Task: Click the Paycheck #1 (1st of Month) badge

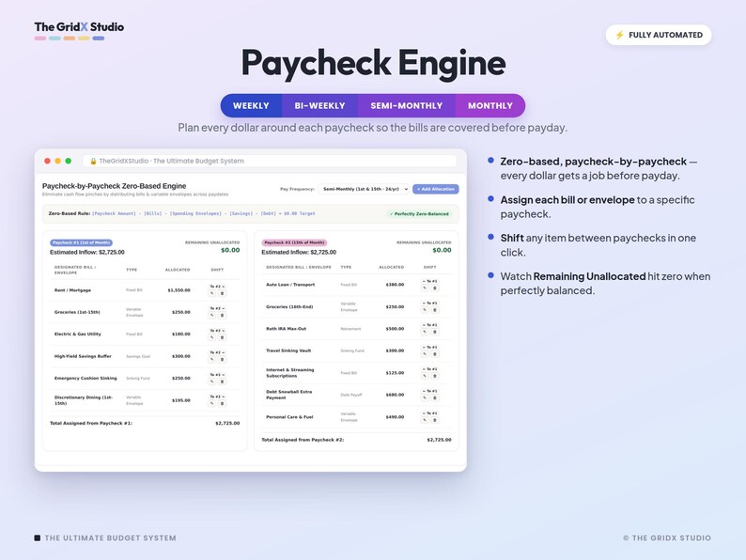Action: point(82,242)
